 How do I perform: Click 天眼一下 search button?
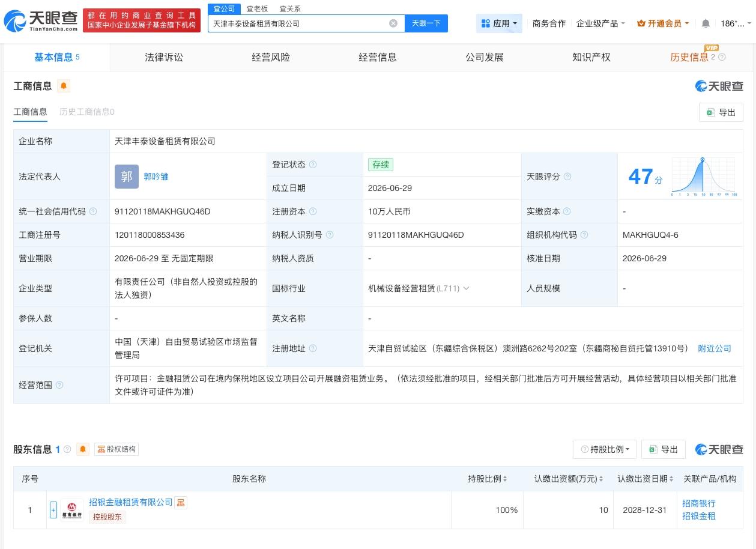pyautogui.click(x=426, y=23)
